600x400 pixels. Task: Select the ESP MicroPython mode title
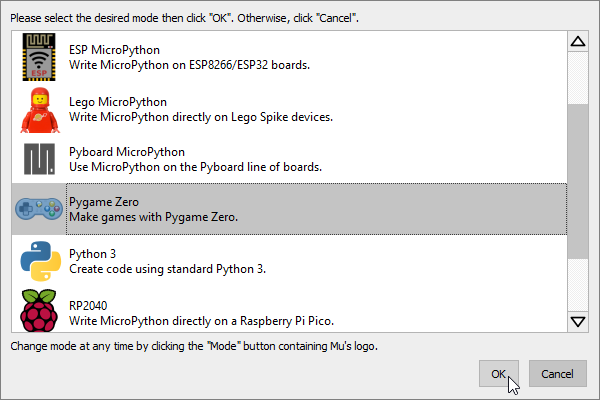[x=114, y=50]
